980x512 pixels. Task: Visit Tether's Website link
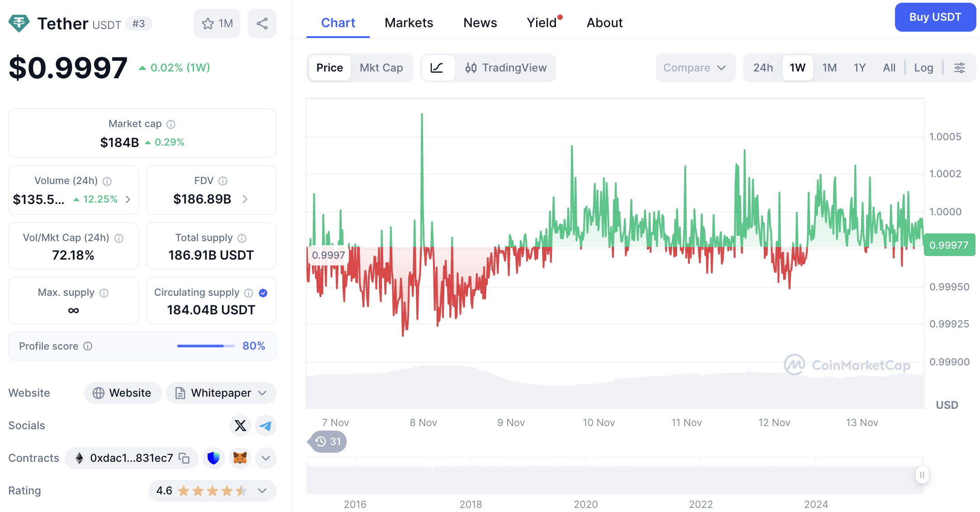tap(122, 393)
